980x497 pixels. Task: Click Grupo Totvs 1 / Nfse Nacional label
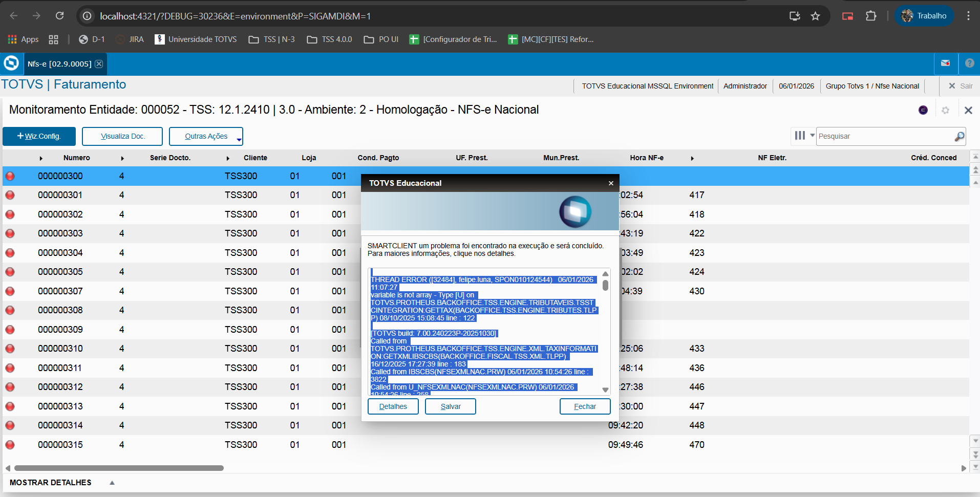[x=872, y=86]
